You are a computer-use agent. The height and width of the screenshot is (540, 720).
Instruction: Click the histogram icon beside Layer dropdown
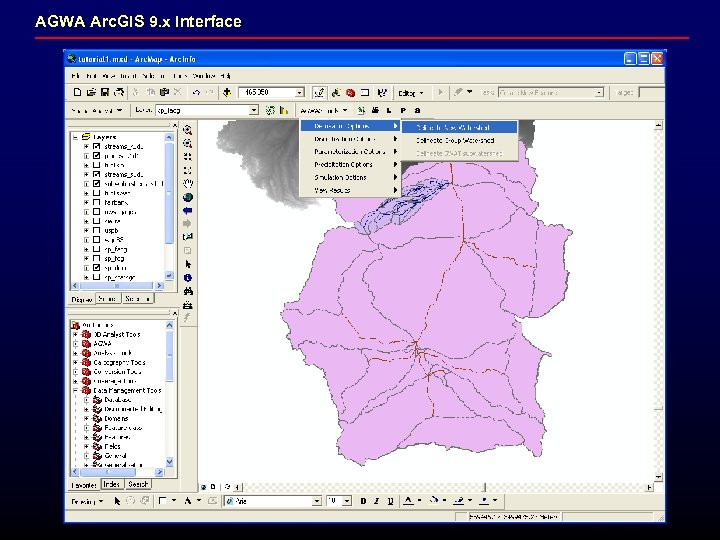tap(284, 110)
